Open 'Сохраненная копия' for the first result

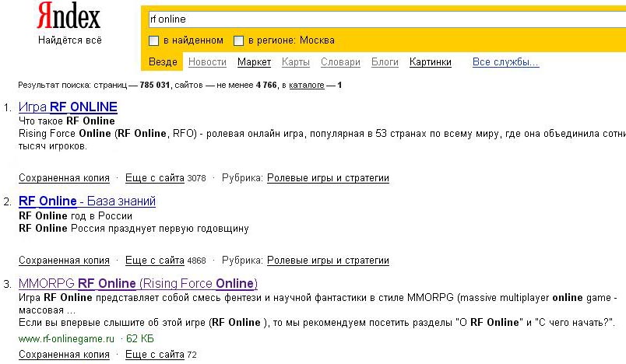coord(65,178)
